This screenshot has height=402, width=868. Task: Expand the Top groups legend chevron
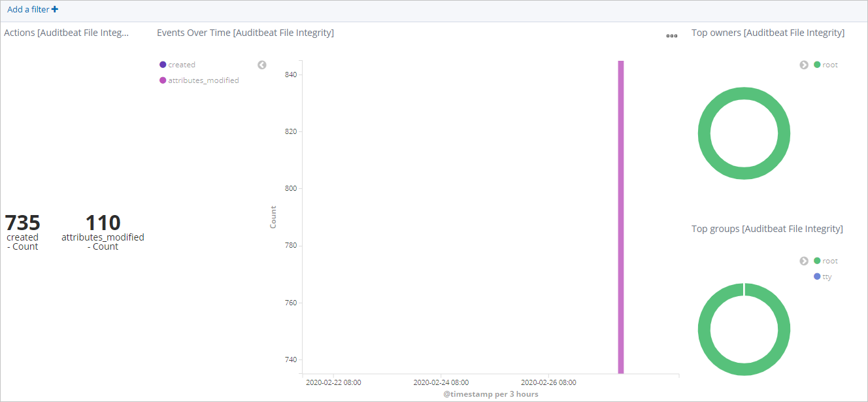point(804,261)
